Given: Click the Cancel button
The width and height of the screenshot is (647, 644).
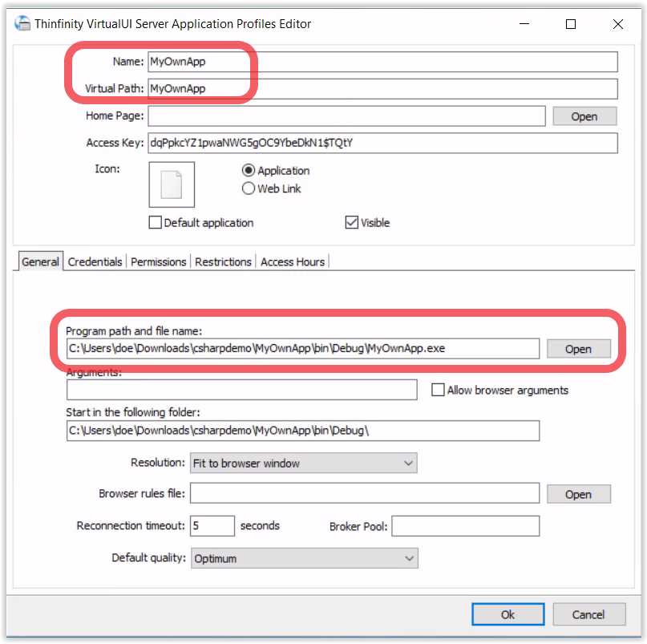Looking at the screenshot, I should coord(588,614).
